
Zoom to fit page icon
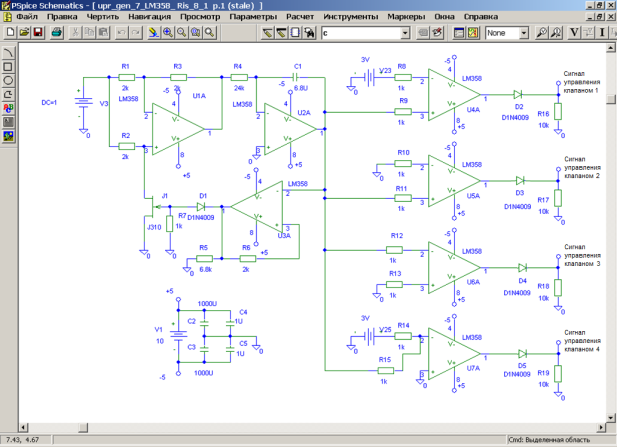click(x=210, y=32)
